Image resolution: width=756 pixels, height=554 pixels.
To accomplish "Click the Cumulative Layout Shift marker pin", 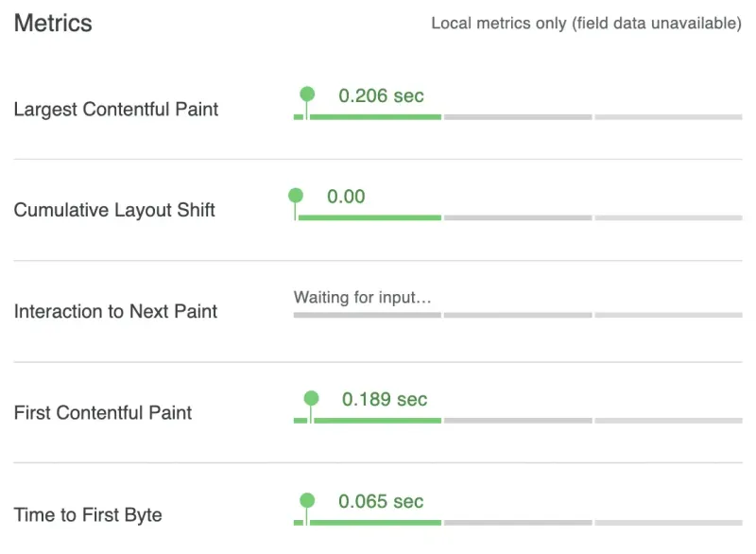I will tap(296, 196).
